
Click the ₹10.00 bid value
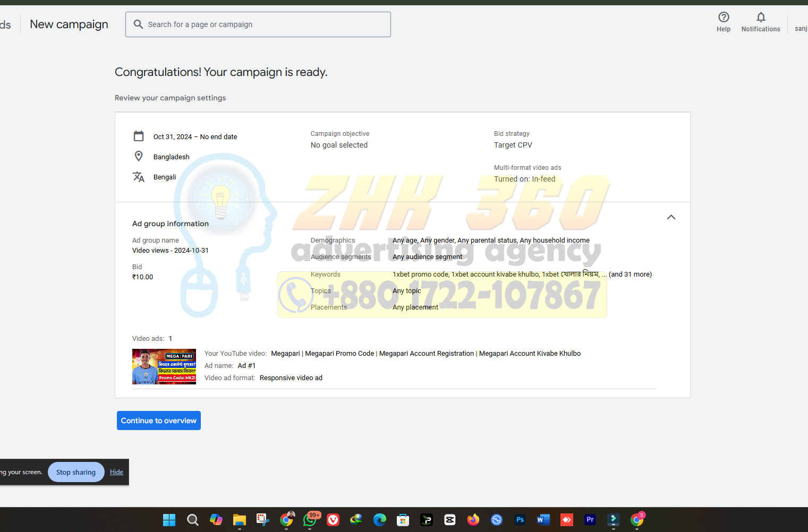[x=143, y=277]
